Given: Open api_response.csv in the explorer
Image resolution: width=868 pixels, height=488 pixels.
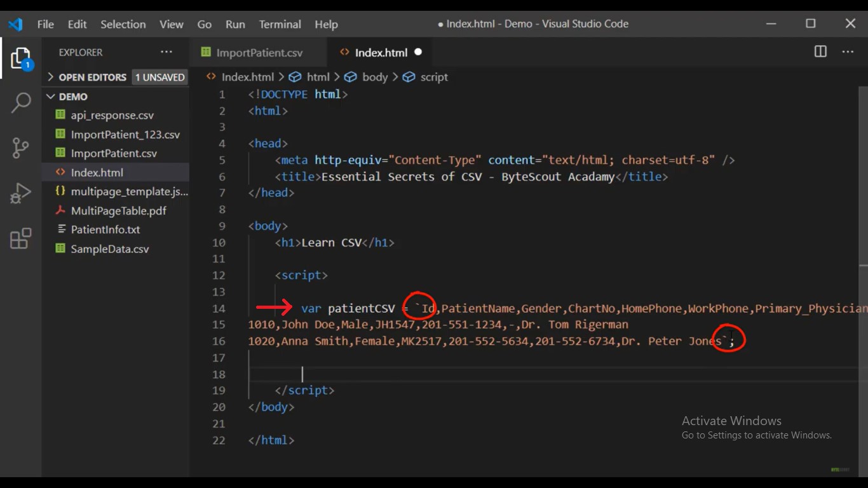Looking at the screenshot, I should coord(112,115).
